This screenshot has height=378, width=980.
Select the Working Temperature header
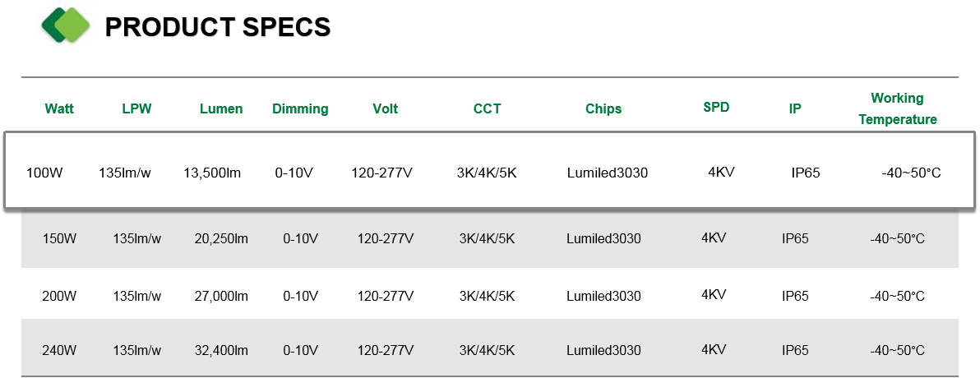pos(898,108)
